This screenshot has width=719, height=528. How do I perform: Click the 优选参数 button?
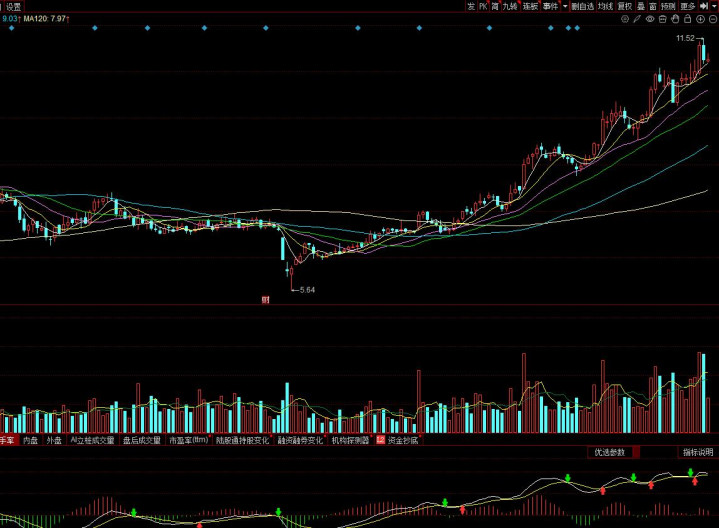click(x=609, y=452)
